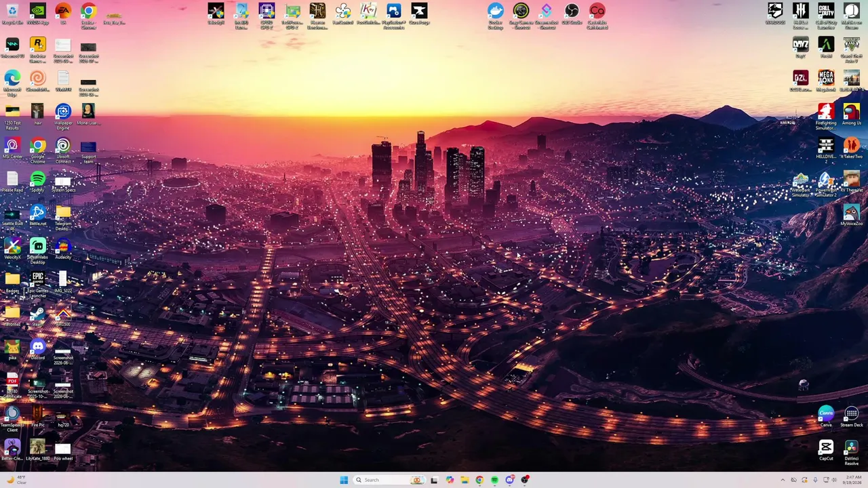
Task: Open the EA app shortcut
Action: (x=63, y=14)
